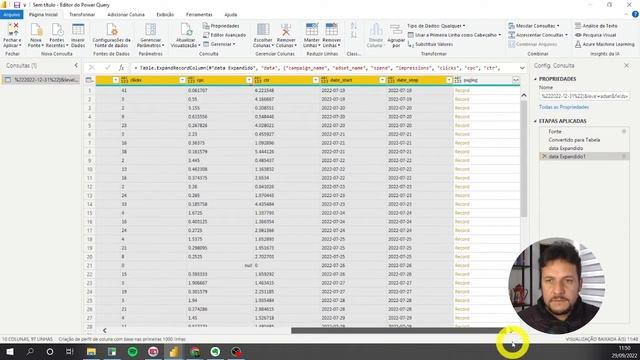Screen dimensions: 640x360
Task: Delete the data Expandido1 step
Action: pyautogui.click(x=544, y=156)
